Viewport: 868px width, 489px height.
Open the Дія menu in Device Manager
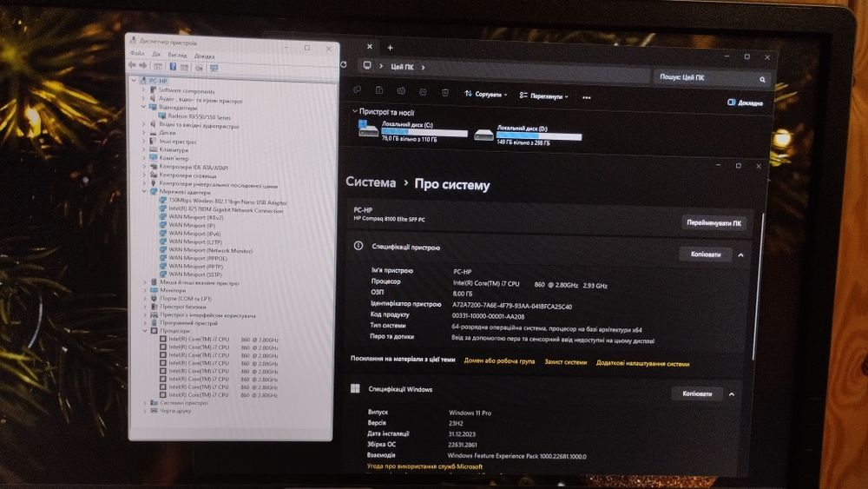tap(156, 54)
